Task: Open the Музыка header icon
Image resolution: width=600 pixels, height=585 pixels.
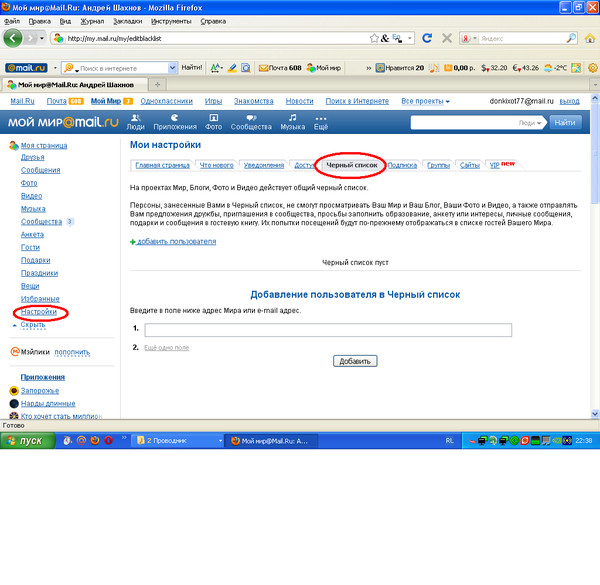Action: tap(293, 122)
